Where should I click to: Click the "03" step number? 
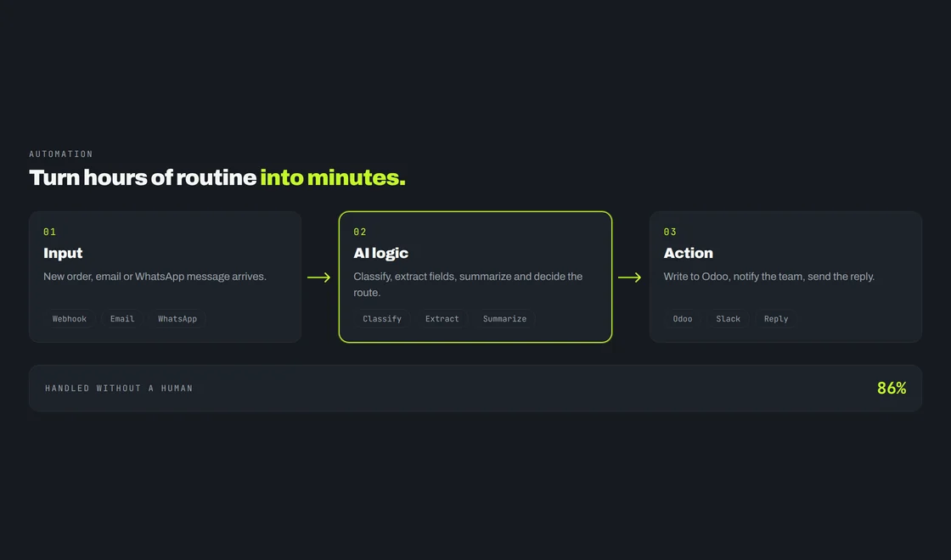click(670, 232)
